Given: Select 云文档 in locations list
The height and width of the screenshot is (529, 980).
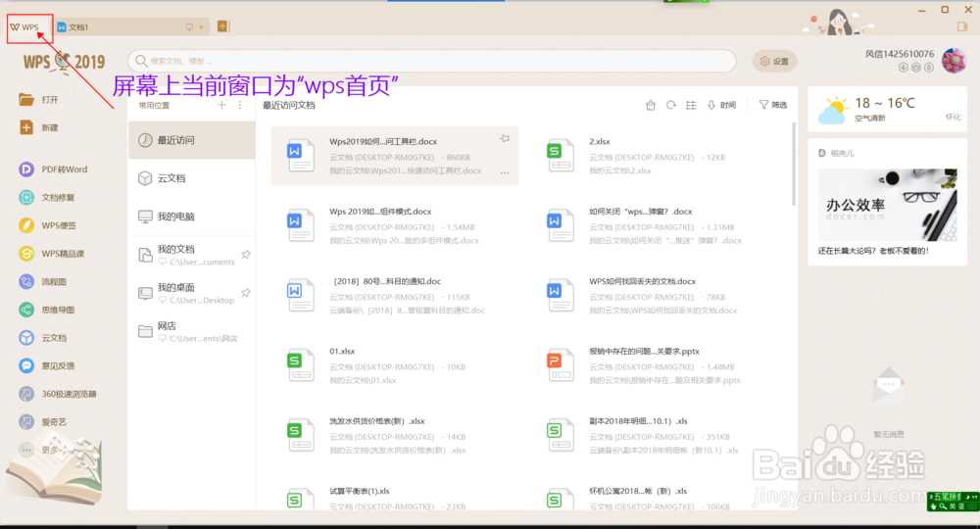Looking at the screenshot, I should 192,178.
